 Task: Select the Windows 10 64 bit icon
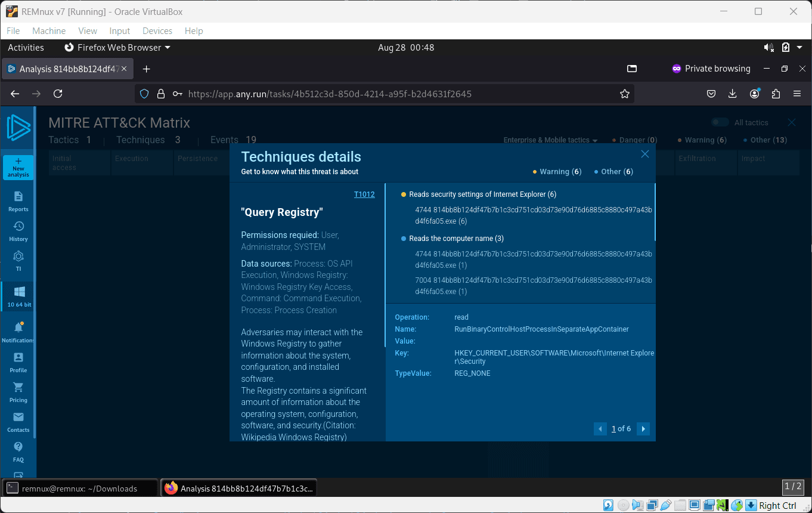click(x=19, y=296)
